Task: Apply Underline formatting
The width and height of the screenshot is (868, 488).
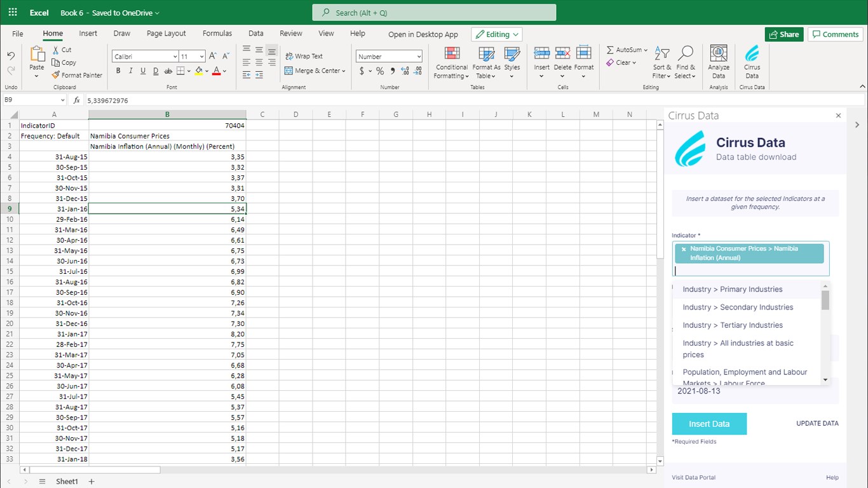Action: pos(143,71)
